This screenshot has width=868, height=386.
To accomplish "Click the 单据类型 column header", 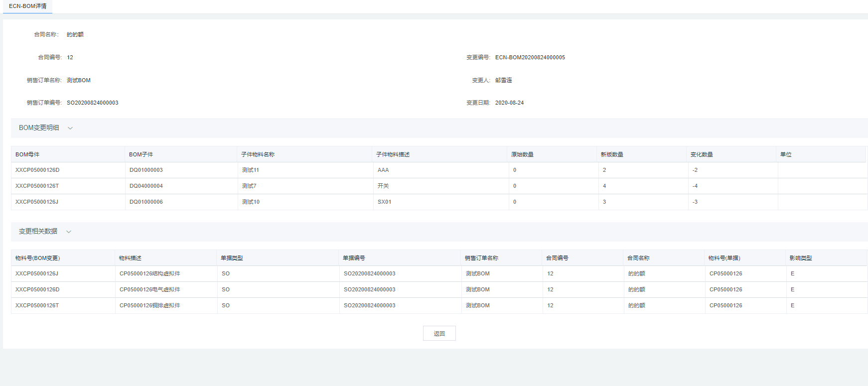I will 232,258.
